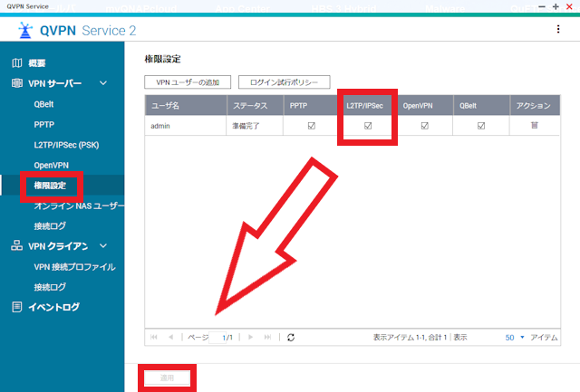Click the ユーザ名 column header
This screenshot has height=392, width=580.
186,106
